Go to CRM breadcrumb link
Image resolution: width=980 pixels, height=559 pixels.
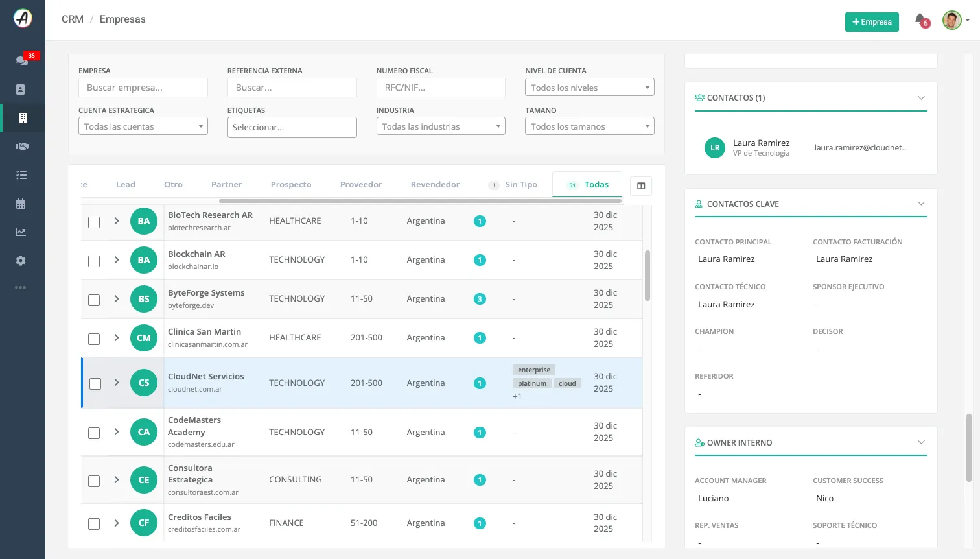[73, 19]
